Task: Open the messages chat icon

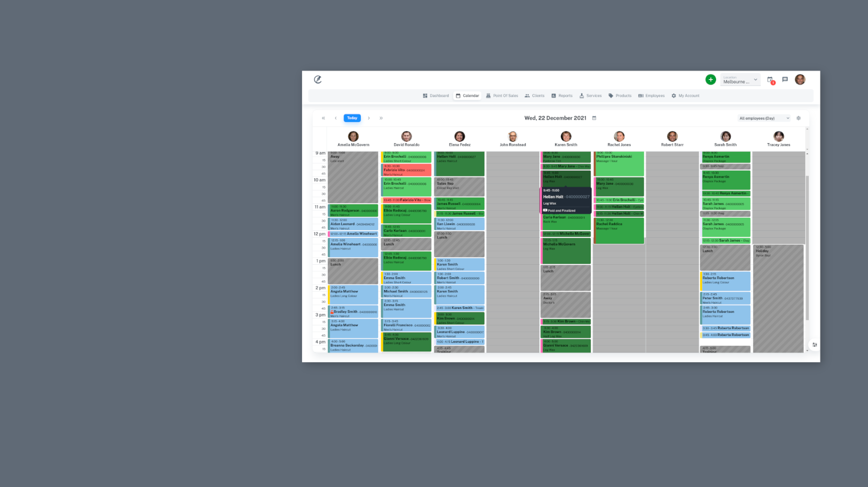Action: pos(785,80)
